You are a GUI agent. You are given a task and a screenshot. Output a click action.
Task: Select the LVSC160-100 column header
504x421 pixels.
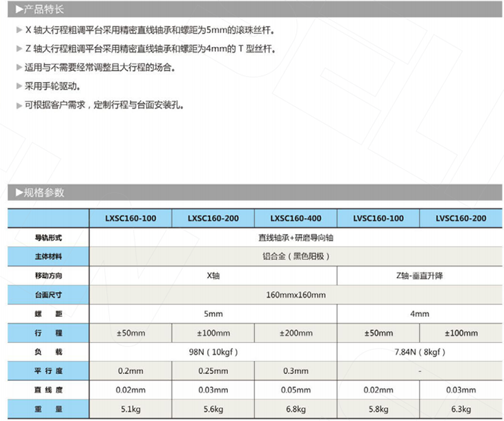378,219
